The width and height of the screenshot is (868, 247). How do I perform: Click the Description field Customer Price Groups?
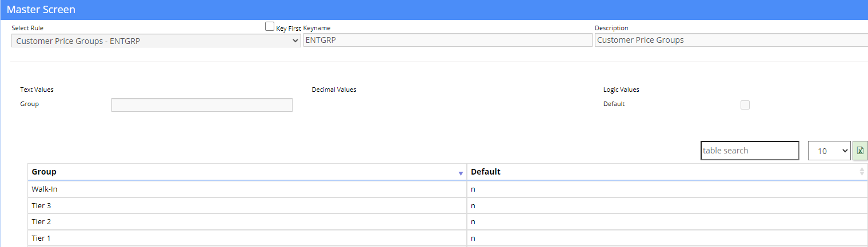[x=731, y=40]
